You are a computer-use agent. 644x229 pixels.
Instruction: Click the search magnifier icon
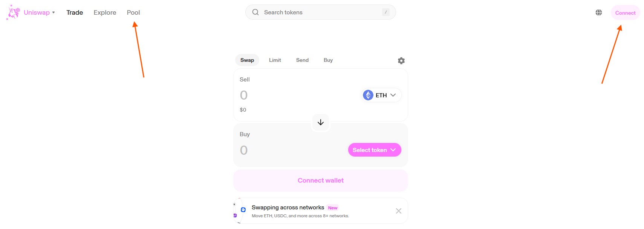tap(255, 12)
